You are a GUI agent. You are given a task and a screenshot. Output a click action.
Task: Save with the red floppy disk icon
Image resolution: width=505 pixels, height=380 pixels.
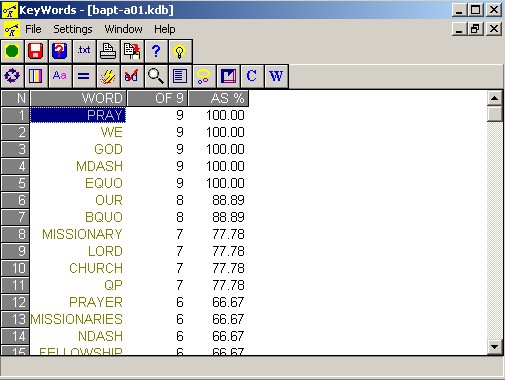tap(36, 51)
